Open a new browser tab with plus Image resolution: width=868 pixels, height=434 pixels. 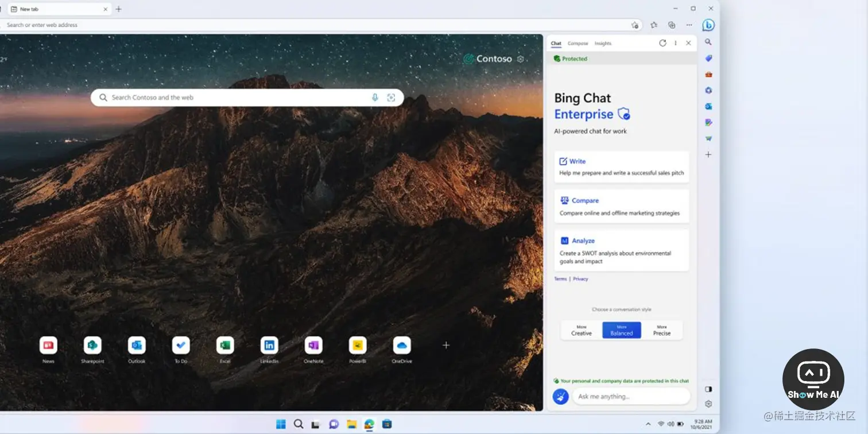point(119,9)
